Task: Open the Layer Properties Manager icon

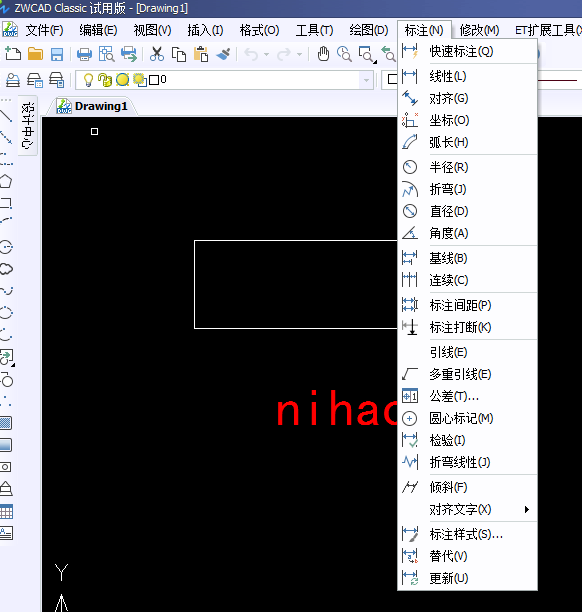Action: 12,80
